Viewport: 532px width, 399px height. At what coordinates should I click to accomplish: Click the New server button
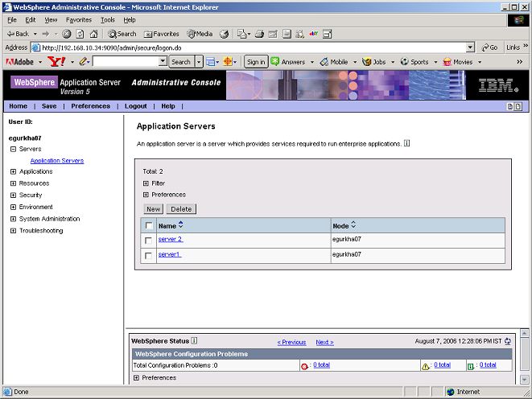154,209
